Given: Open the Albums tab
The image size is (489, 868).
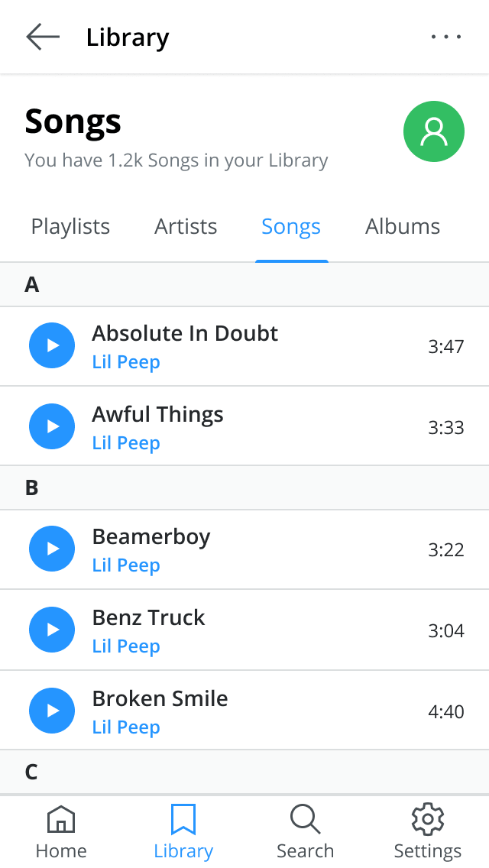Looking at the screenshot, I should pyautogui.click(x=403, y=227).
